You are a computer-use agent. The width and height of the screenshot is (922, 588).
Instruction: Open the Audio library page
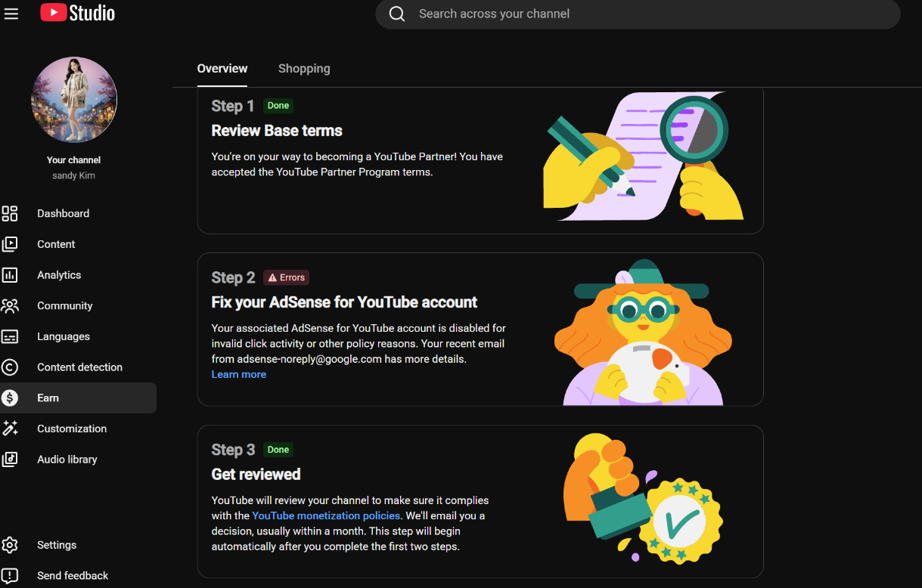[79, 460]
